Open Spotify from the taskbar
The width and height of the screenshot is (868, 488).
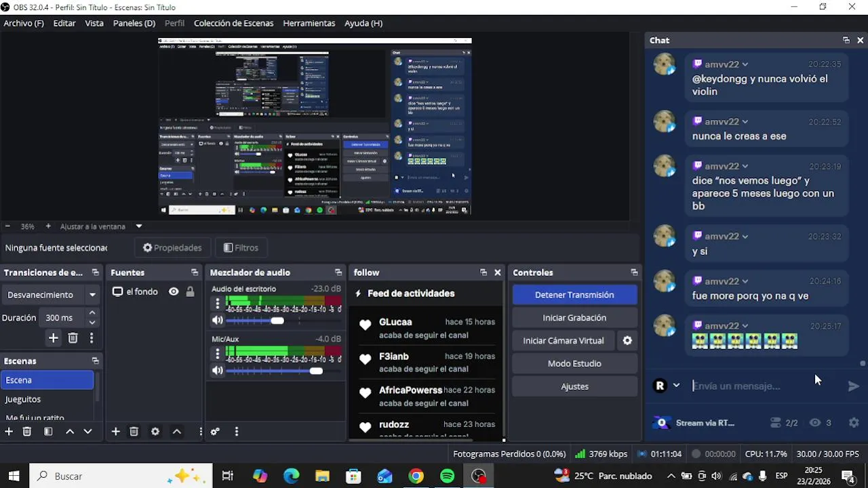pyautogui.click(x=448, y=476)
